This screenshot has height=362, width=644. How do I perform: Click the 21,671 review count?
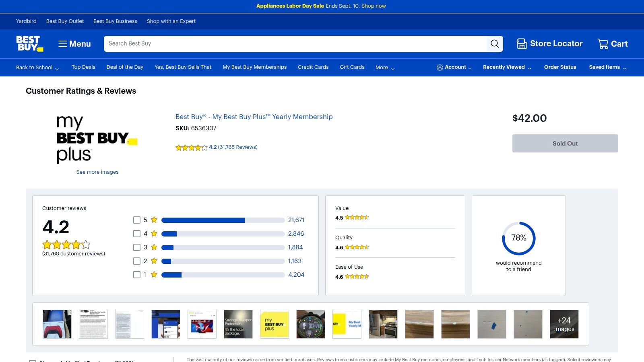click(296, 220)
